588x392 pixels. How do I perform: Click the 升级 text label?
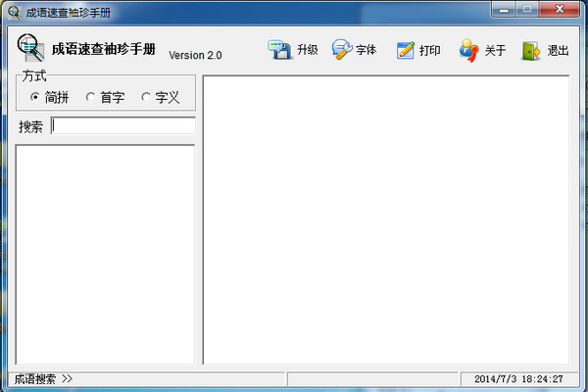point(308,50)
